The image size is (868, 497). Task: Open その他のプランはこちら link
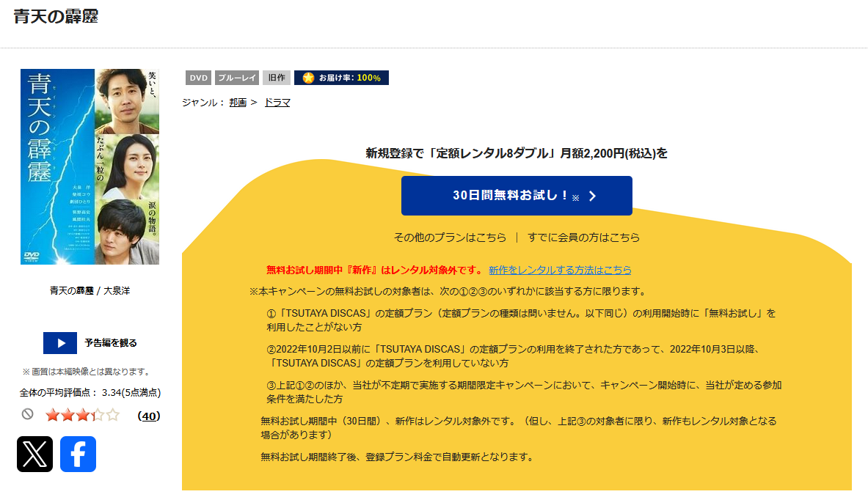coord(450,238)
